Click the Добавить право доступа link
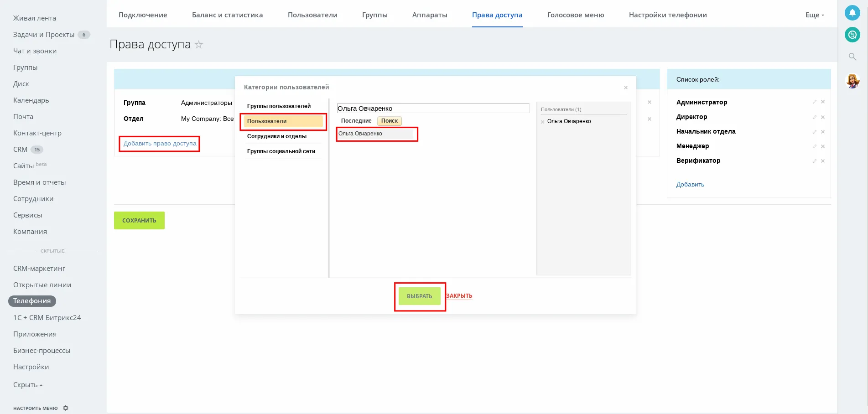 [x=160, y=144]
